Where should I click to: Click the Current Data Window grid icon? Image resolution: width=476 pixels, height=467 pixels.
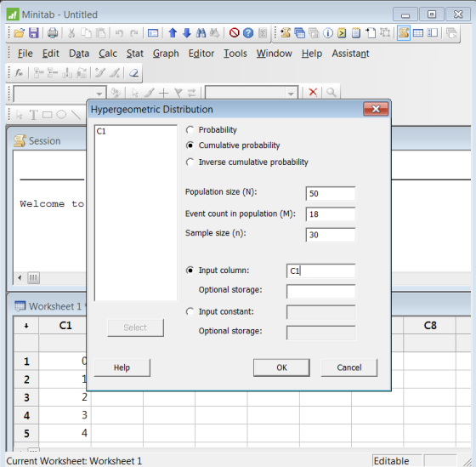(418, 33)
